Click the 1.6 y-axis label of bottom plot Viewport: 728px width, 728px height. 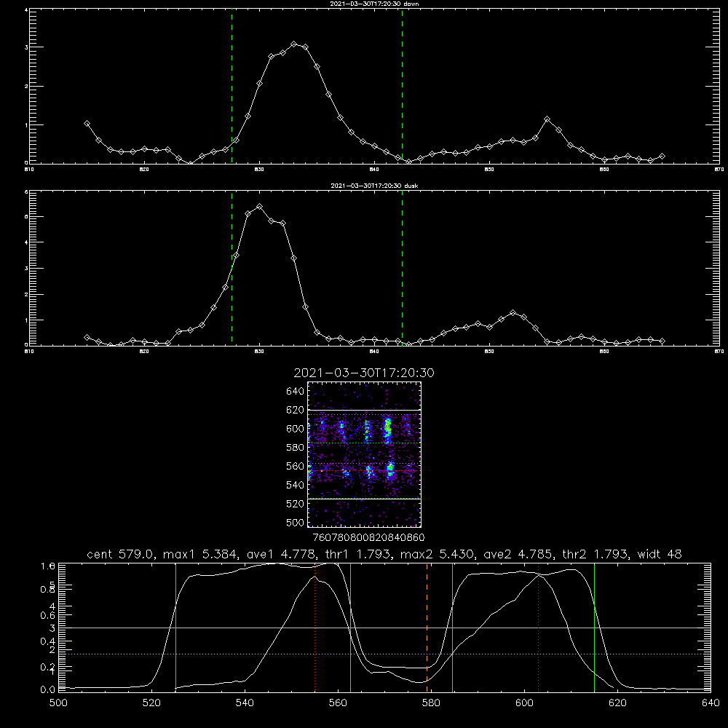coord(48,566)
